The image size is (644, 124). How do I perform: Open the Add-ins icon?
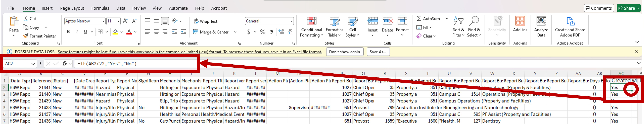(520, 21)
